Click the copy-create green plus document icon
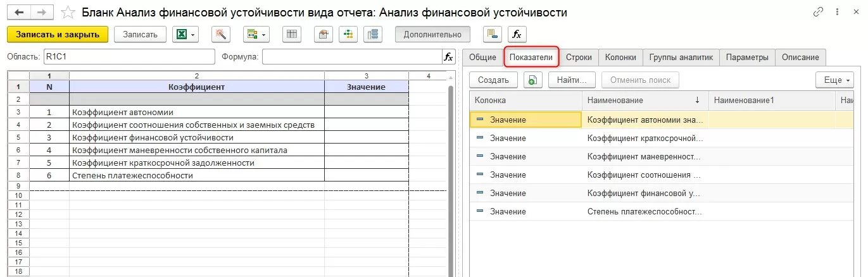Screen dimensions: 868x277 coord(533,80)
